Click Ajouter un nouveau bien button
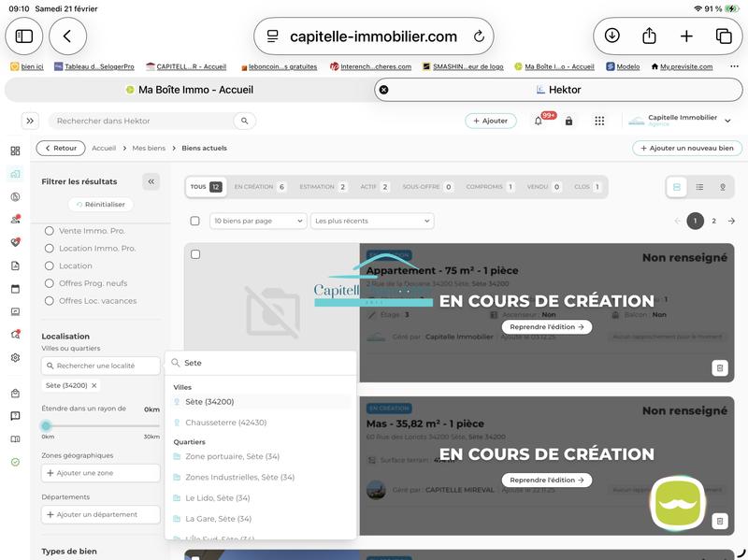 pyautogui.click(x=687, y=148)
